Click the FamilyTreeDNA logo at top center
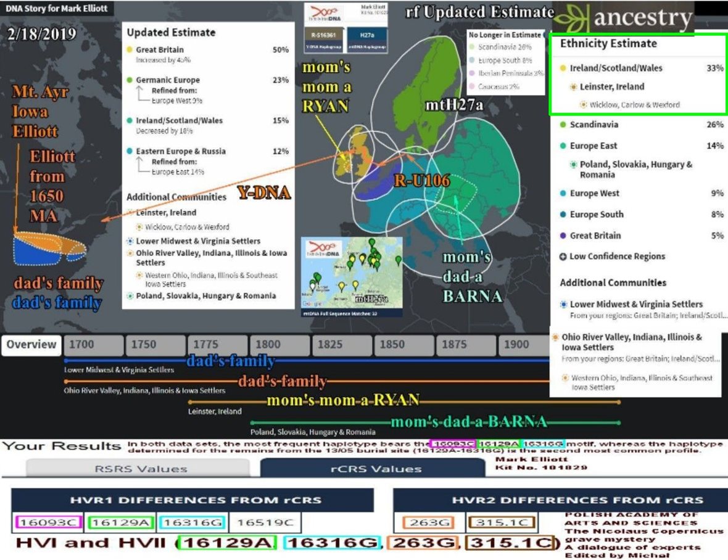The image size is (728, 560). tap(325, 13)
